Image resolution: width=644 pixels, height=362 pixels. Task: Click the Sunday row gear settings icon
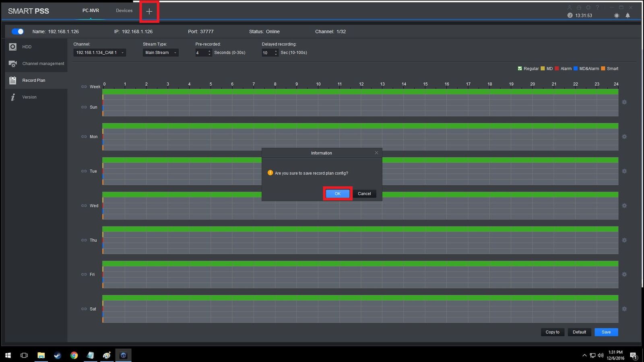[x=624, y=102]
